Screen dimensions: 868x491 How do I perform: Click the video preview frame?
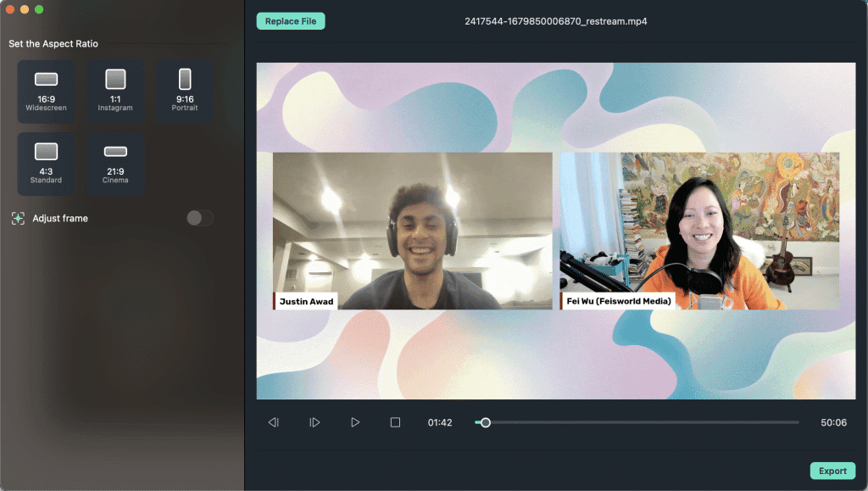click(556, 231)
